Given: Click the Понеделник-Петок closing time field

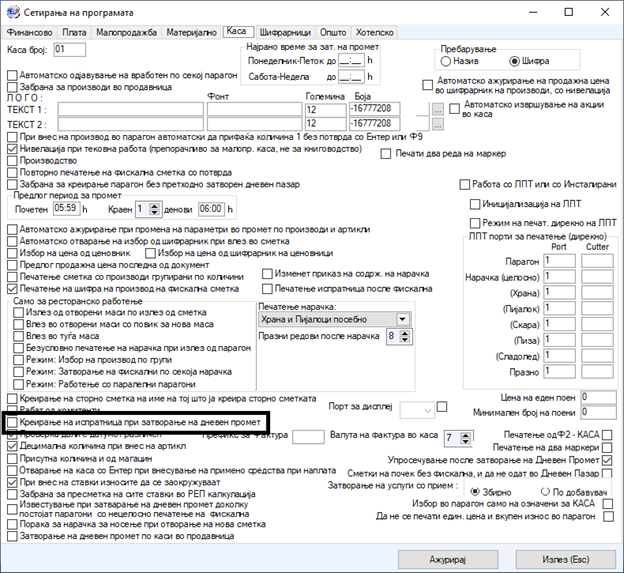Looking at the screenshot, I should [351, 61].
